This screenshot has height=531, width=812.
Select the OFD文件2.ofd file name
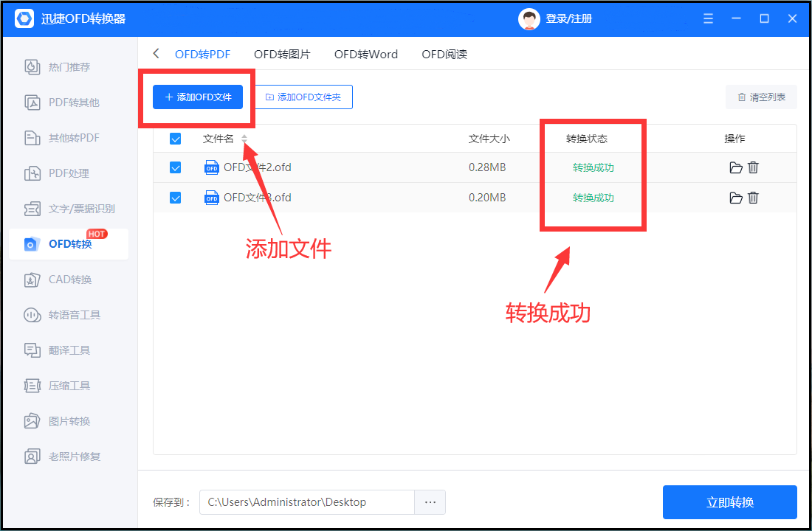coord(258,167)
